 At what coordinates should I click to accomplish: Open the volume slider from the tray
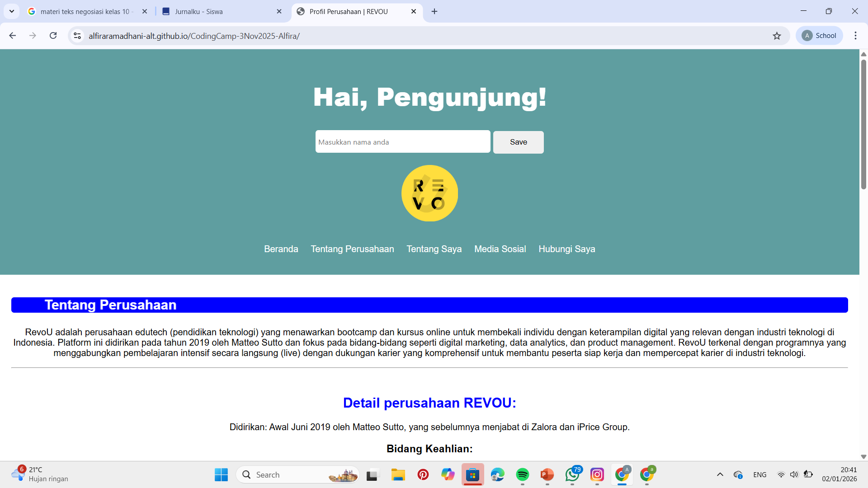[x=795, y=474]
